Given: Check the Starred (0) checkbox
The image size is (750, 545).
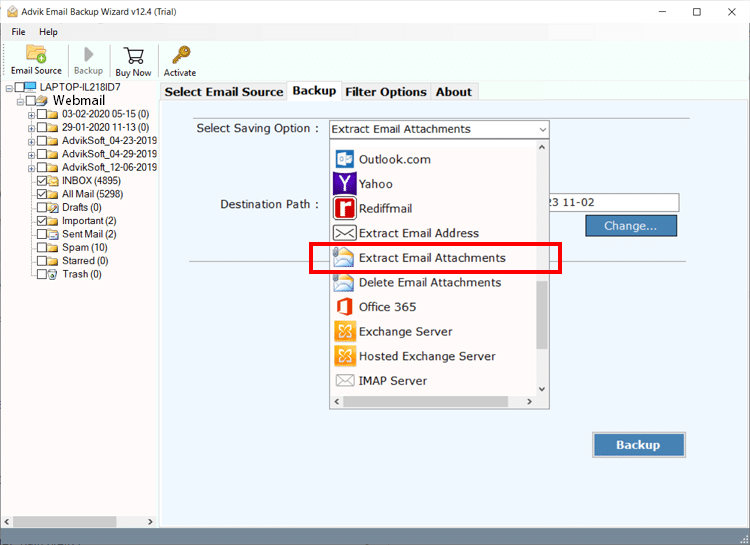Looking at the screenshot, I should click(x=42, y=261).
